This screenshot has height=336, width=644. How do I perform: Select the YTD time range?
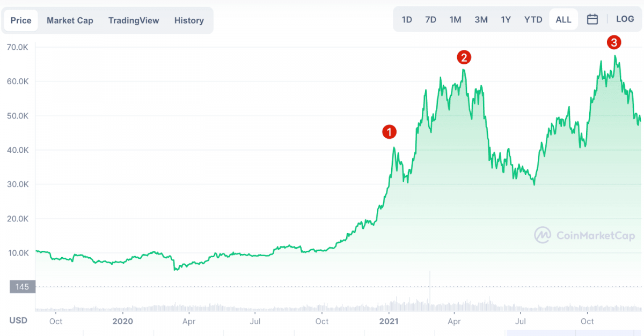(x=533, y=20)
